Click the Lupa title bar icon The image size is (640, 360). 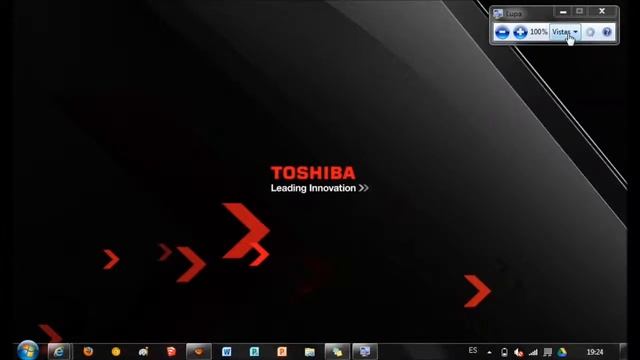[x=498, y=13]
